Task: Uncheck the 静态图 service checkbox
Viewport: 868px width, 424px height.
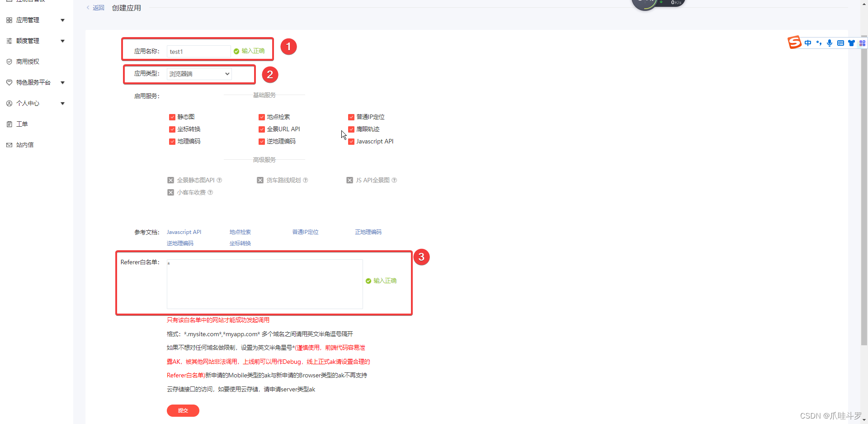Action: (172, 117)
